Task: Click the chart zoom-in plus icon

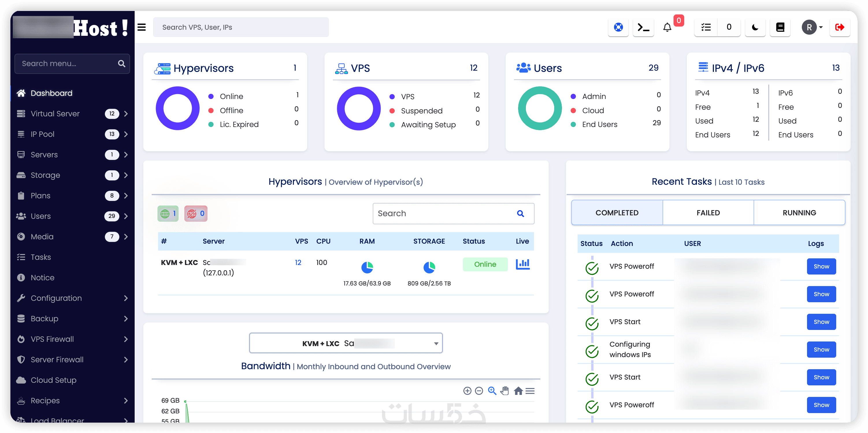Action: coord(467,391)
